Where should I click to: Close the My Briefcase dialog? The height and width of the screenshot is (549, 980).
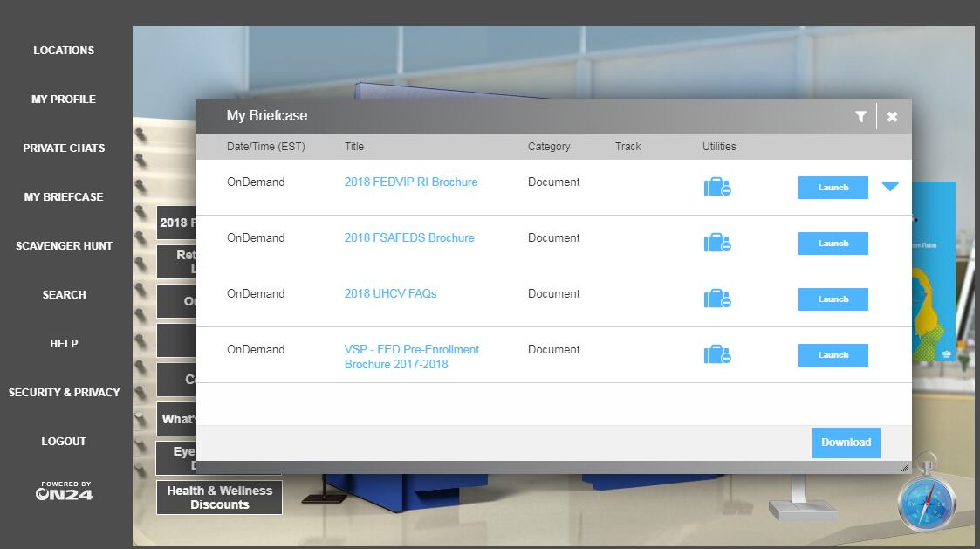[x=892, y=116]
